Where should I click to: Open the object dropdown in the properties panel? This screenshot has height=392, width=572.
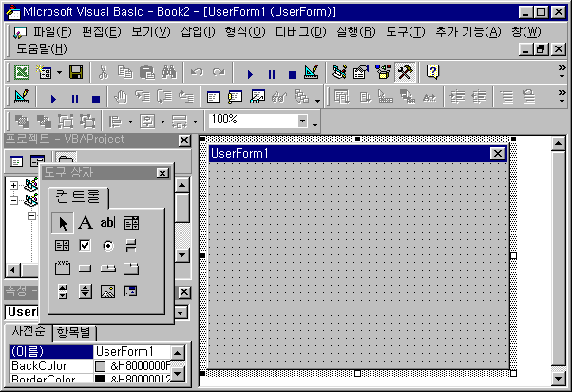[181, 312]
